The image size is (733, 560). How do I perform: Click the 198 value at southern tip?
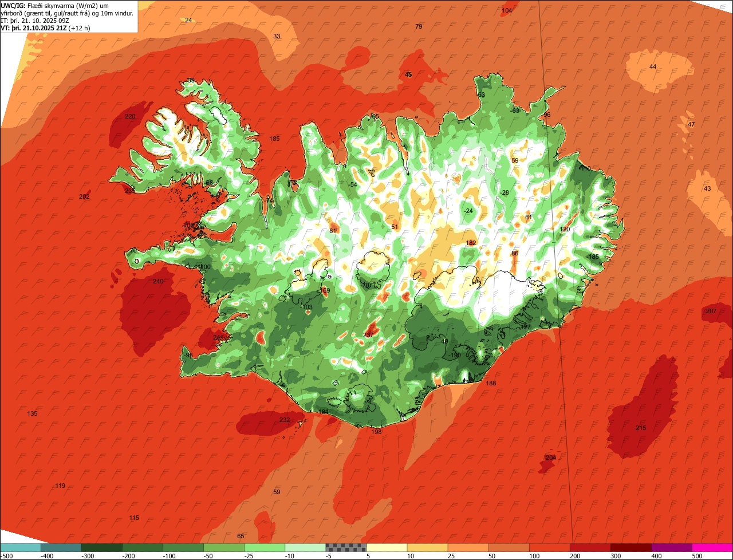376,432
